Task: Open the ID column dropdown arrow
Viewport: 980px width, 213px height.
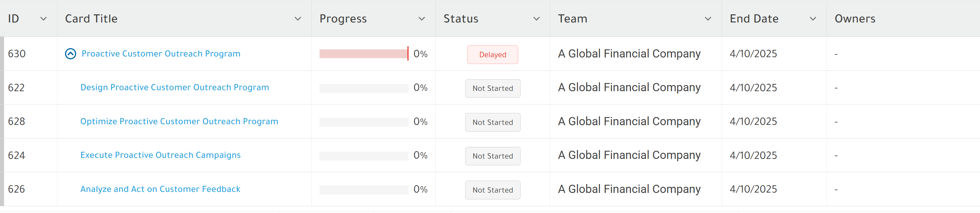Action: 43,19
